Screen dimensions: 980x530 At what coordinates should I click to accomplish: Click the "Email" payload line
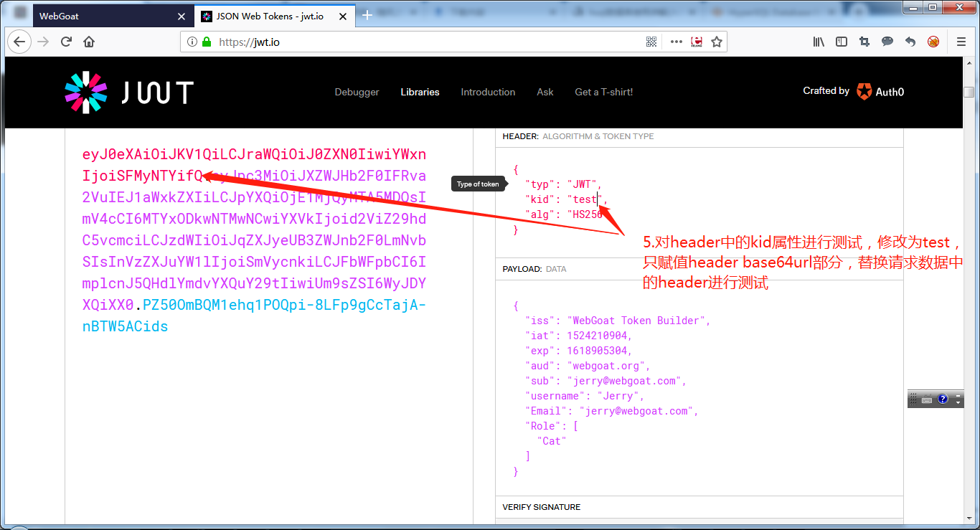pyautogui.click(x=612, y=411)
